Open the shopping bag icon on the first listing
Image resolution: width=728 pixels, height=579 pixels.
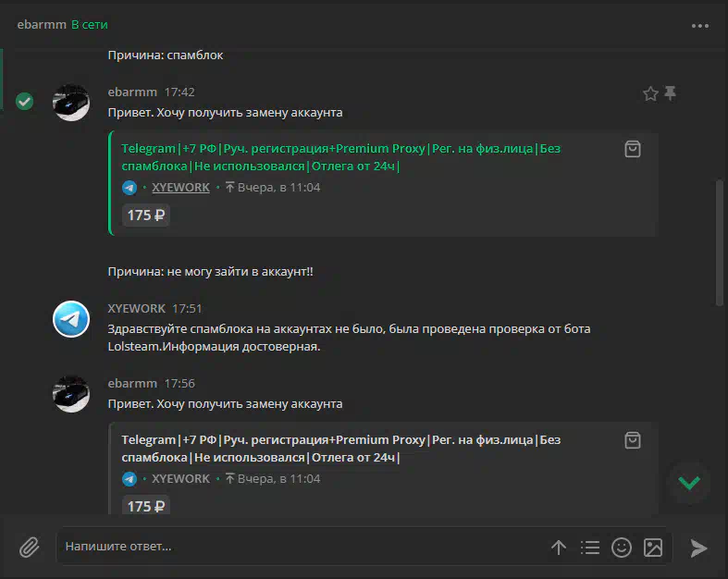click(633, 149)
